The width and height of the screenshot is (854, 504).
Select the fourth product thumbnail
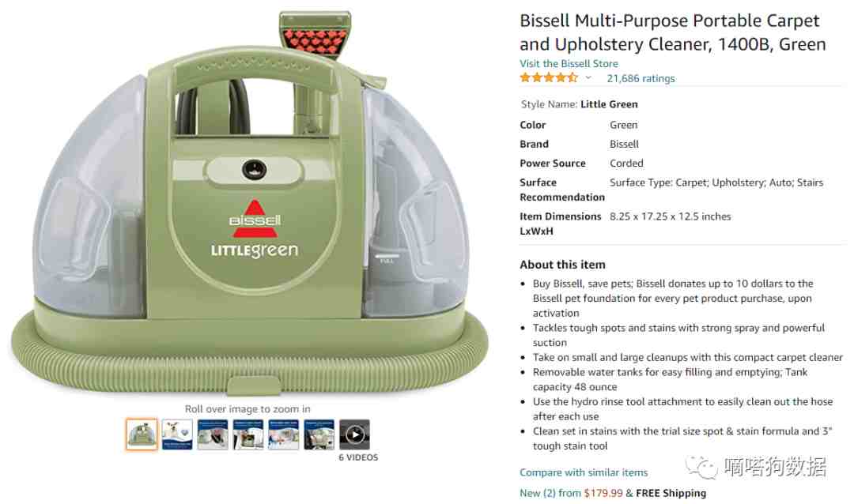pyautogui.click(x=248, y=434)
